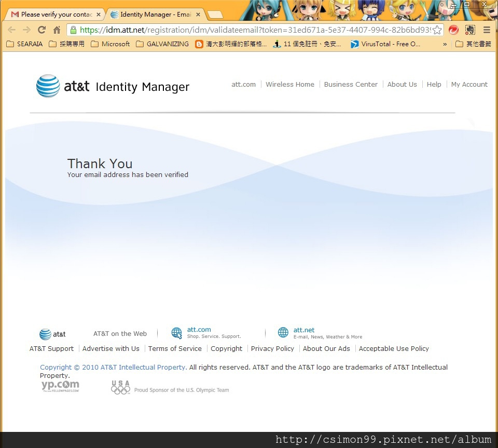Open the VirusTotal bookmark
Image resolution: width=498 pixels, height=448 pixels.
click(x=385, y=44)
